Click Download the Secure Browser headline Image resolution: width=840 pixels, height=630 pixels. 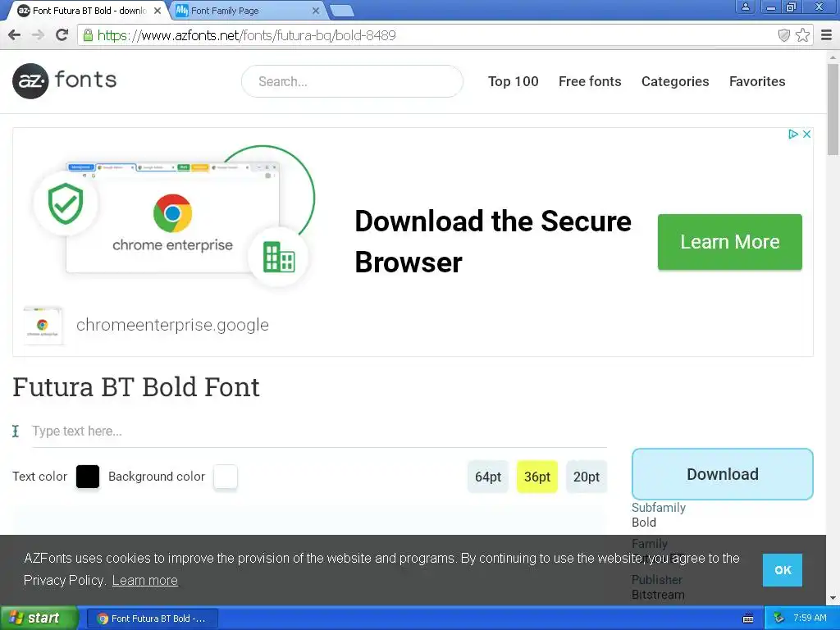click(493, 242)
